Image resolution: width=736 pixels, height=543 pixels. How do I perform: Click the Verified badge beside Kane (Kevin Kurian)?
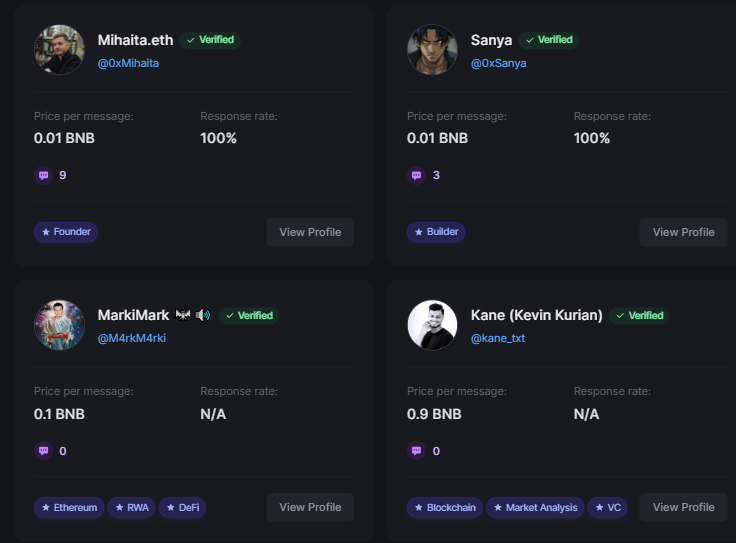(x=639, y=315)
